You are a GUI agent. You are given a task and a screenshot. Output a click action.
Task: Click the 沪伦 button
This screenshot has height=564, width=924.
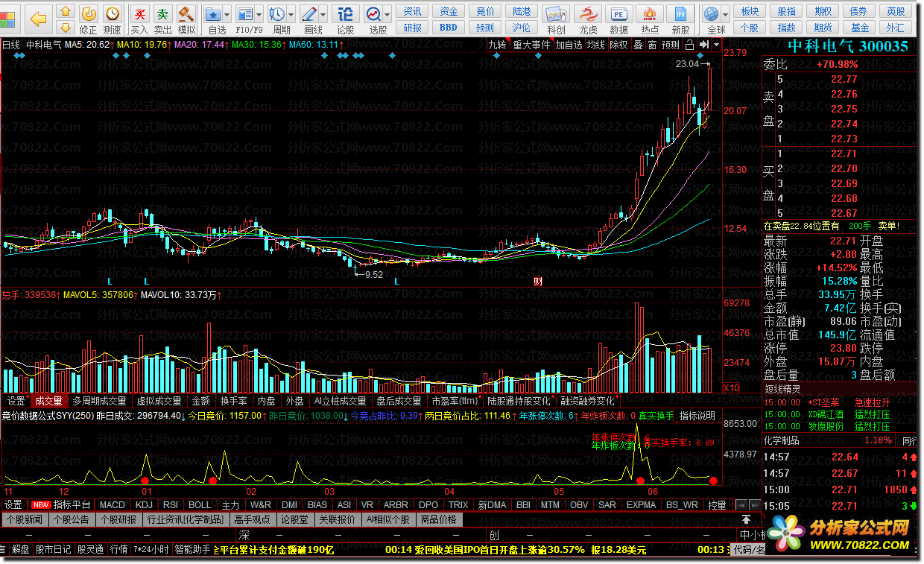(522, 28)
